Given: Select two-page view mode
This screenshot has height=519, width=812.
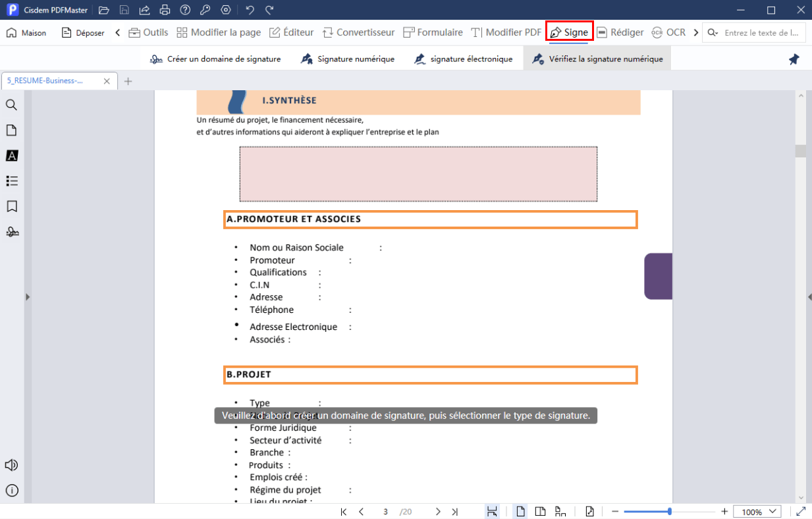Looking at the screenshot, I should click(x=541, y=512).
